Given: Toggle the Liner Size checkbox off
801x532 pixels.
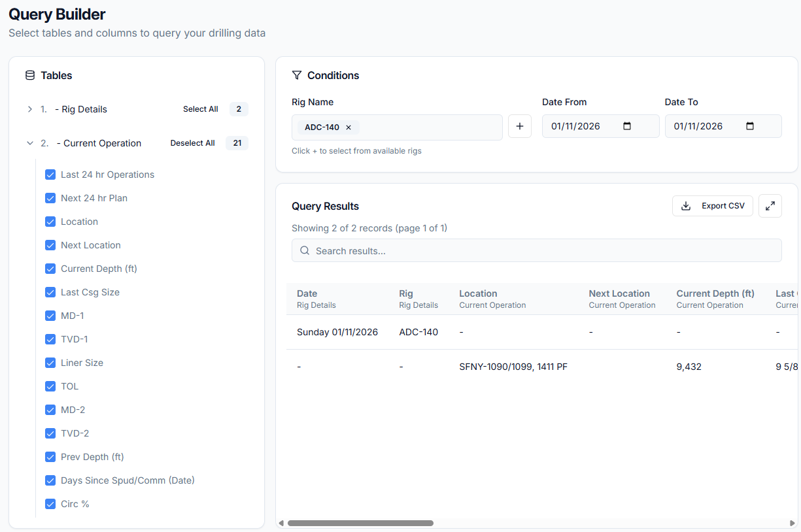Looking at the screenshot, I should tap(50, 363).
